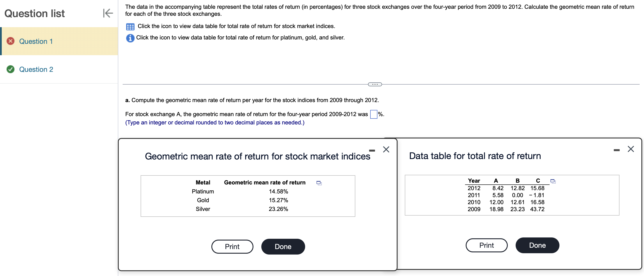Click the Geometric mean dialog title bar
Screen dimensions: 644x276
coord(258,156)
